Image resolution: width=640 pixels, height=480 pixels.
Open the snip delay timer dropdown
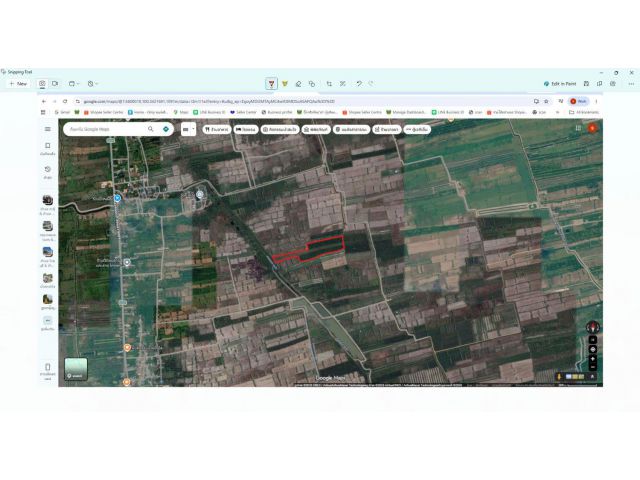coord(93,83)
